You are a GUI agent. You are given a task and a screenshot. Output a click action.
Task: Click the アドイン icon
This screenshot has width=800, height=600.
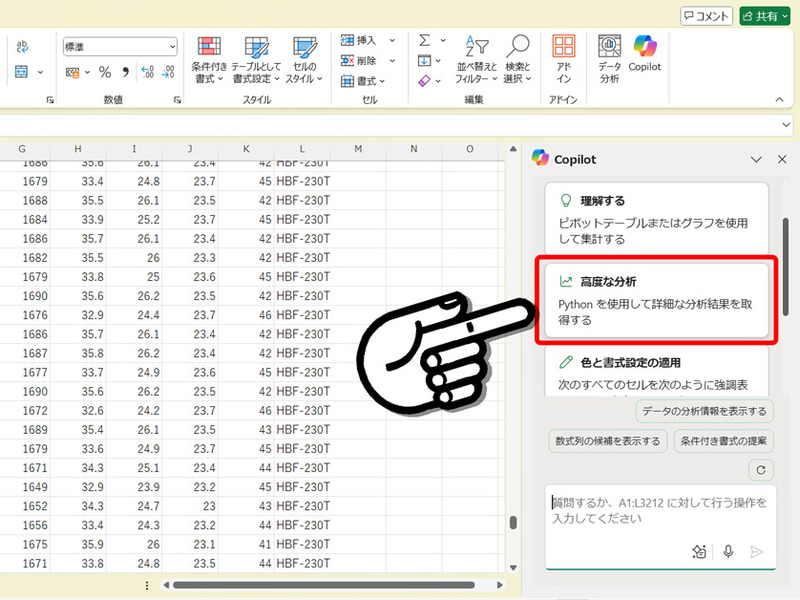pyautogui.click(x=564, y=50)
